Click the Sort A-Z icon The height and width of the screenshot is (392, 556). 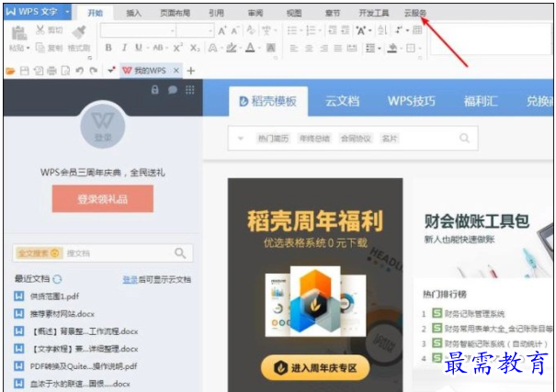pos(382,30)
